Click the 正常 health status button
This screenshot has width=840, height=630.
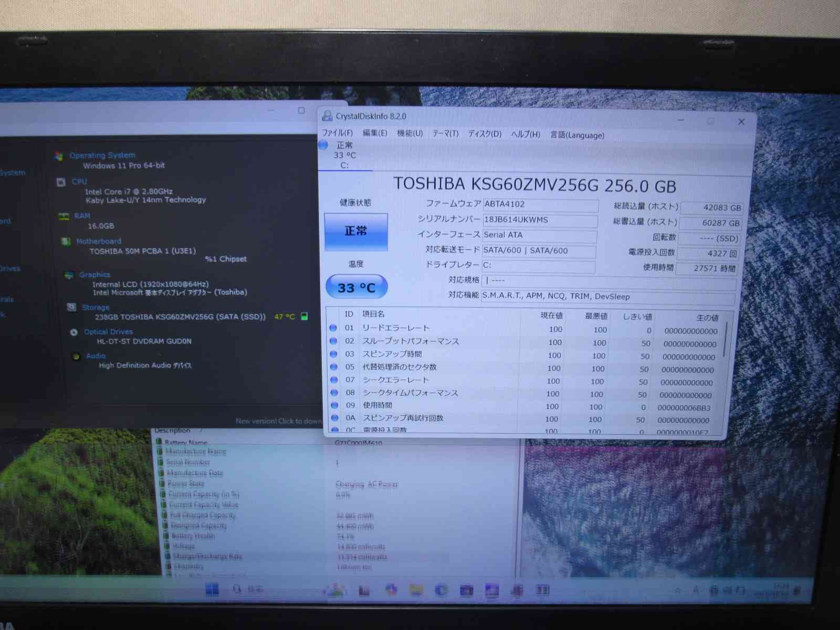tap(356, 232)
